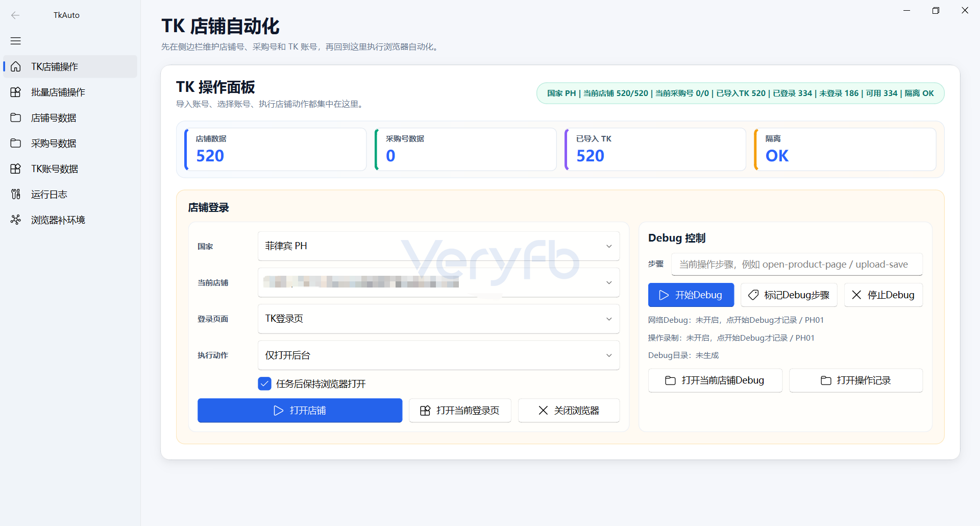The height and width of the screenshot is (526, 980).
Task: Click 打开操作记录 button
Action: click(856, 380)
